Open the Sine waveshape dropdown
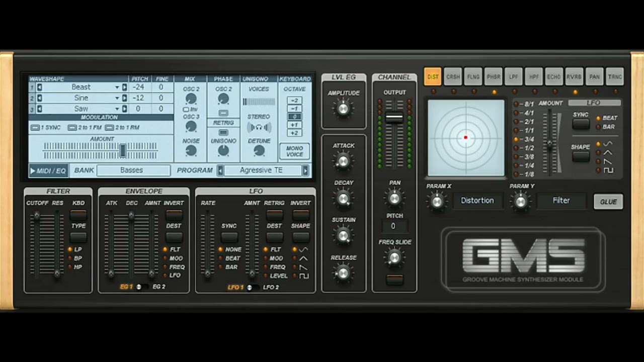644x362 pixels. (117, 98)
